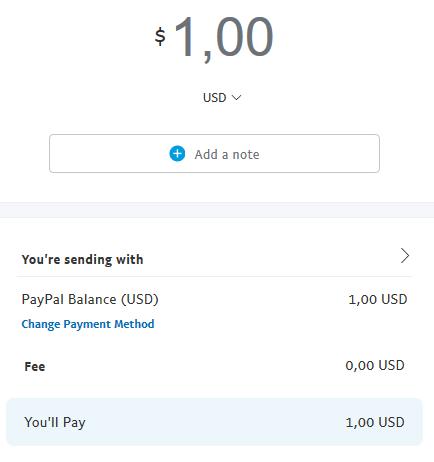Click the right arrow icon in sending section
This screenshot has height=462, width=434.
[405, 256]
